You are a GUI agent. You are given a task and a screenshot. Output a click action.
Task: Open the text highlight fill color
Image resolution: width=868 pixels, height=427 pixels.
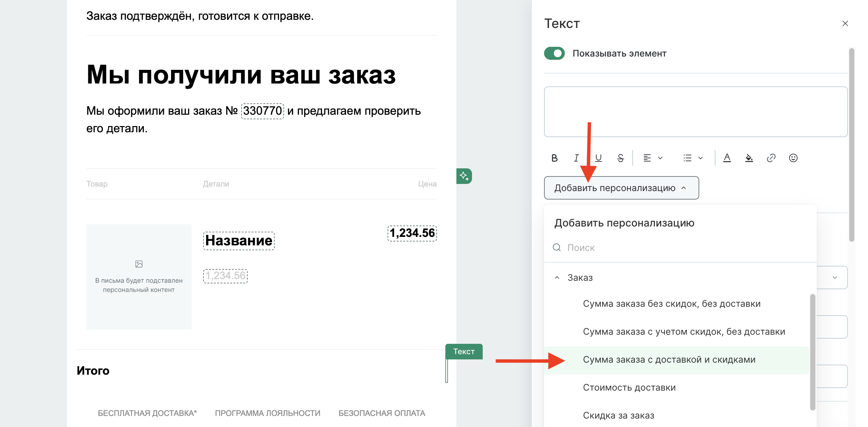(749, 158)
